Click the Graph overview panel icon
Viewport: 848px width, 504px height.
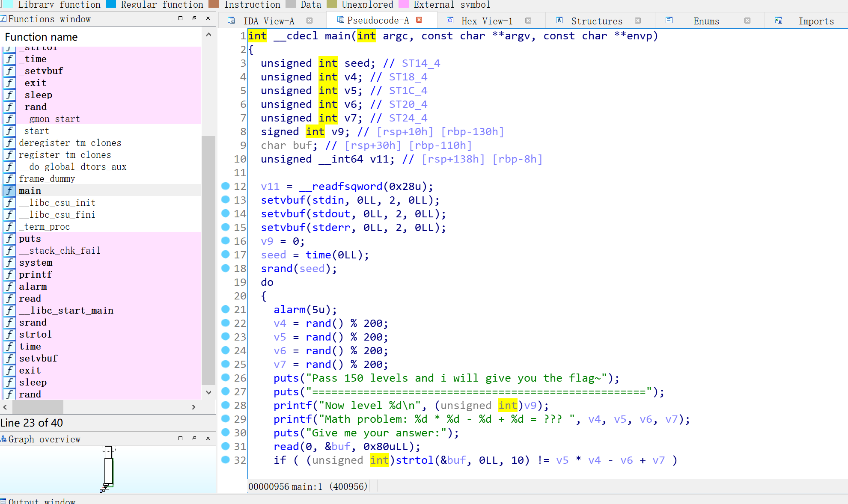[x=3, y=439]
